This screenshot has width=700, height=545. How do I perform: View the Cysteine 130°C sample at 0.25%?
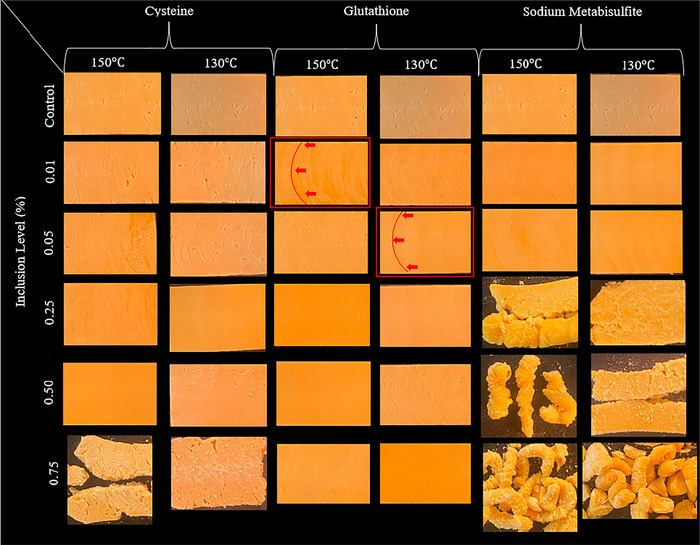(217, 317)
